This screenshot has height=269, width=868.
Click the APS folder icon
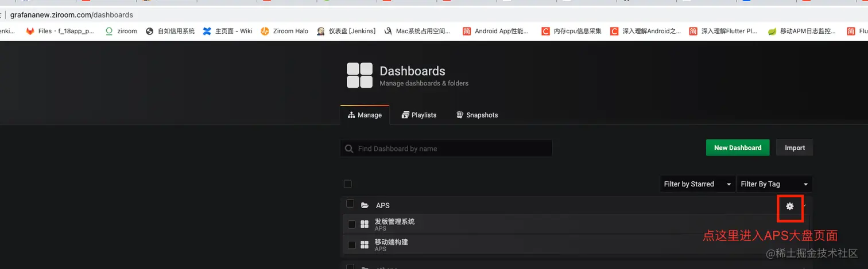[365, 205]
